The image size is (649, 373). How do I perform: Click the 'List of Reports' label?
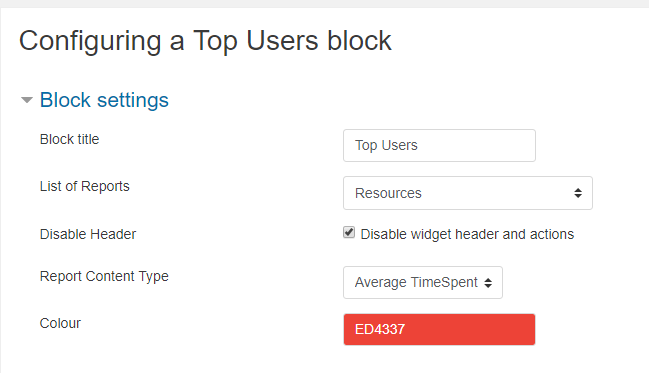click(x=84, y=187)
